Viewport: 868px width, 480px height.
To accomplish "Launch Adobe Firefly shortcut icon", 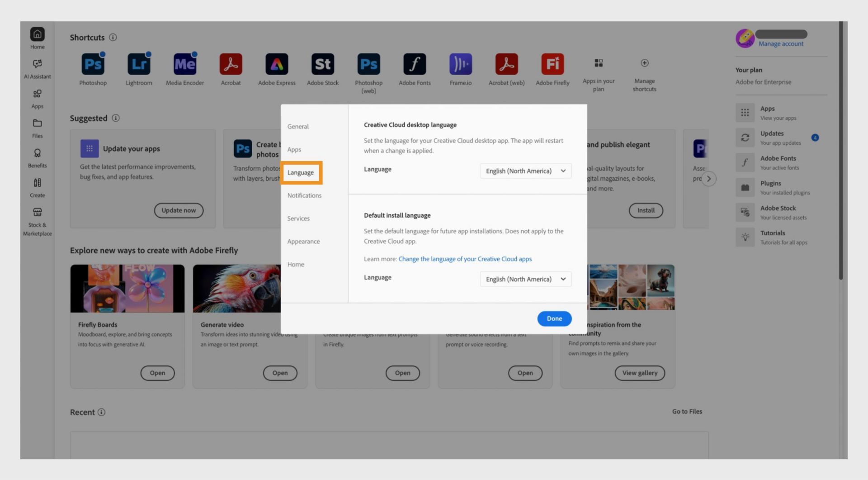I will [552, 64].
